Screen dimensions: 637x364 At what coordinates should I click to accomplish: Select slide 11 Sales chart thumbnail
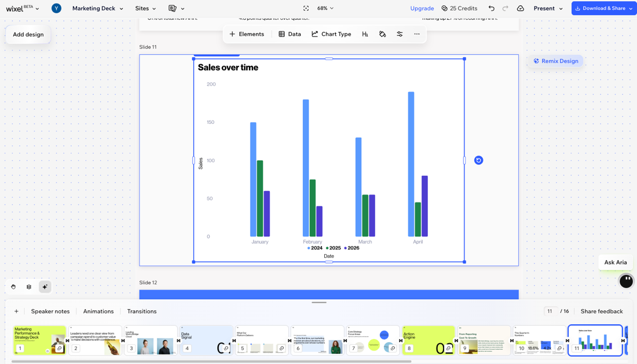(595, 340)
